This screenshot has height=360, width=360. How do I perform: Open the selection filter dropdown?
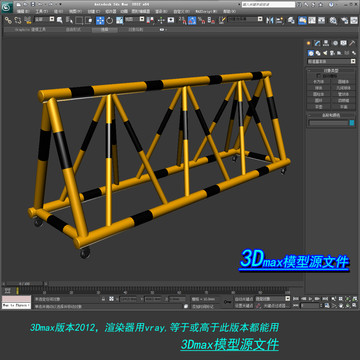(x=45, y=19)
